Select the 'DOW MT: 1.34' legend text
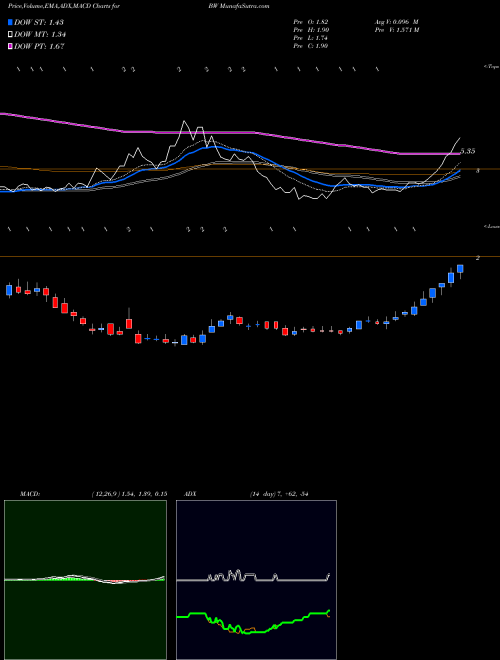Screen dimensions: 500x660 pos(40,35)
